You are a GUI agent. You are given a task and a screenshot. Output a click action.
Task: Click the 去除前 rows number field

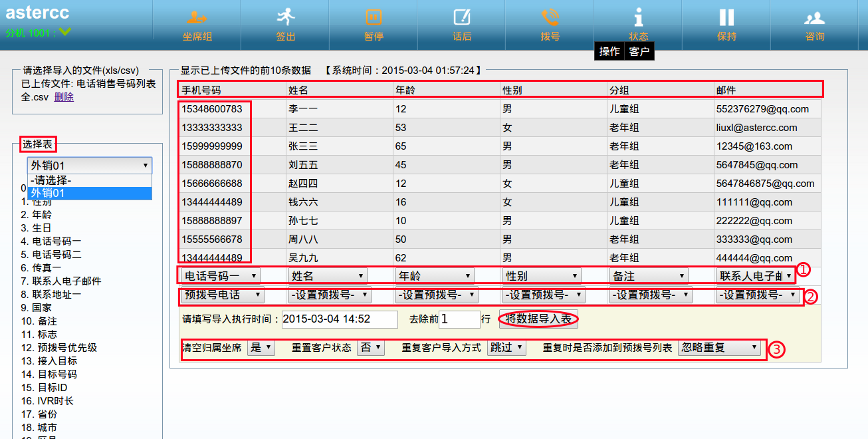tap(459, 319)
